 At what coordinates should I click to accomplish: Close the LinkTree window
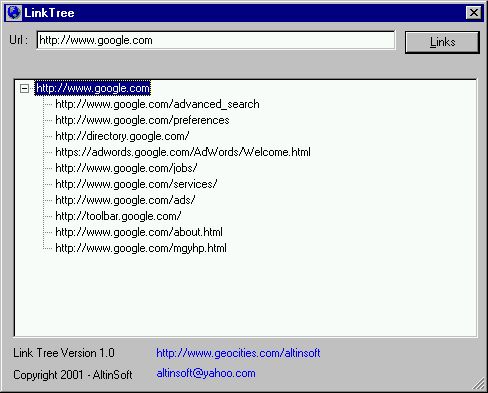pyautogui.click(x=473, y=13)
